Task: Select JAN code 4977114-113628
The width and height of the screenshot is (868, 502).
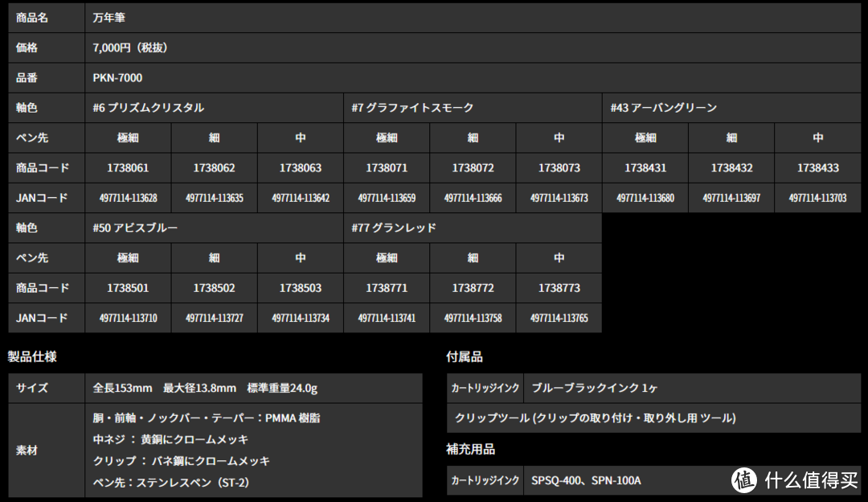Action: pos(128,198)
